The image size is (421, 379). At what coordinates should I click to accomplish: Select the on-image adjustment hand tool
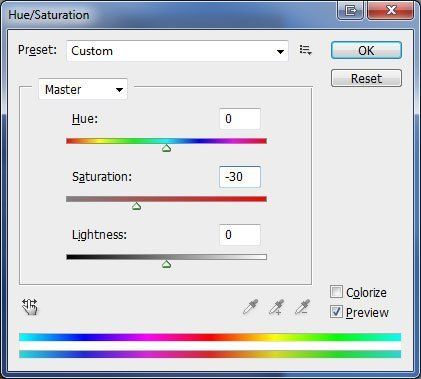[30, 307]
